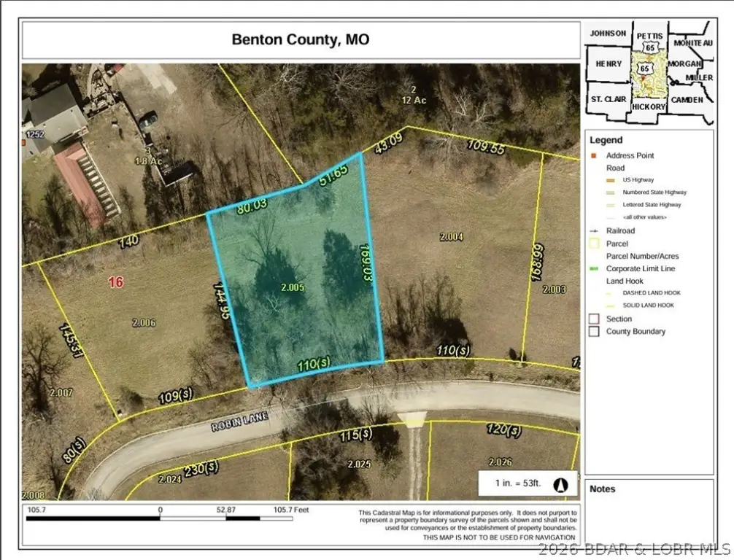
Task: Select parcel 2.006 on the map
Action: (144, 322)
